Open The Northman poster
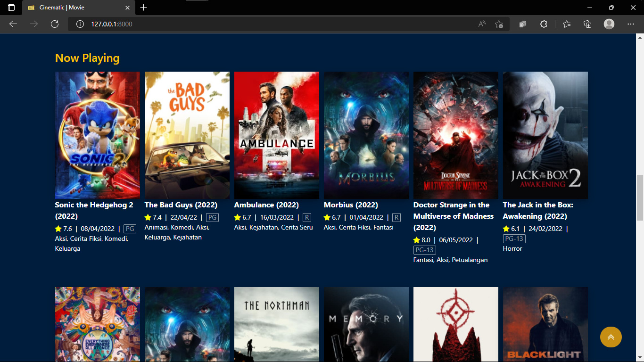The image size is (644, 362). (277, 324)
